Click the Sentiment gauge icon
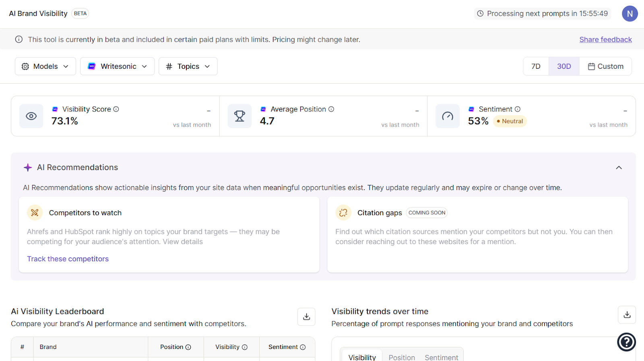 pyautogui.click(x=448, y=116)
